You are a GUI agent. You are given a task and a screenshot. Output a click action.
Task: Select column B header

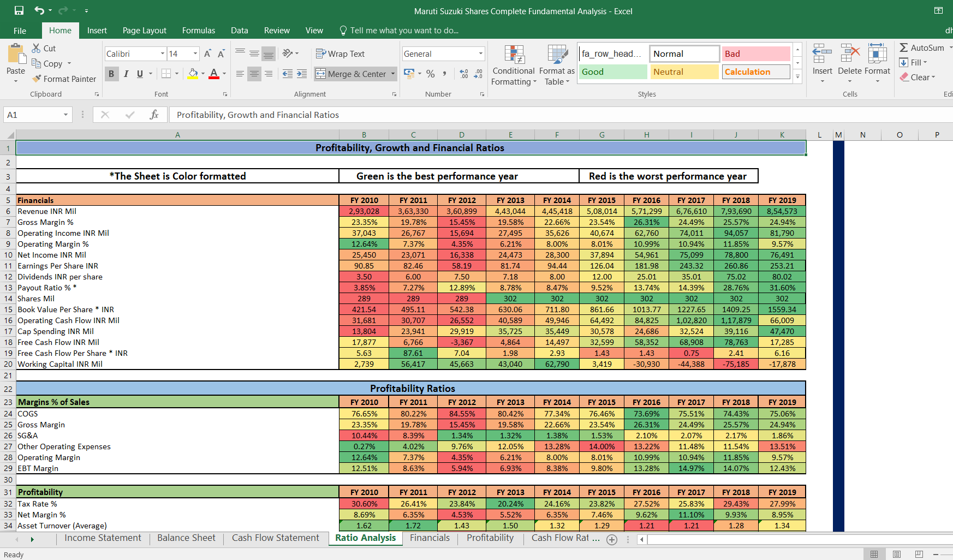364,135
